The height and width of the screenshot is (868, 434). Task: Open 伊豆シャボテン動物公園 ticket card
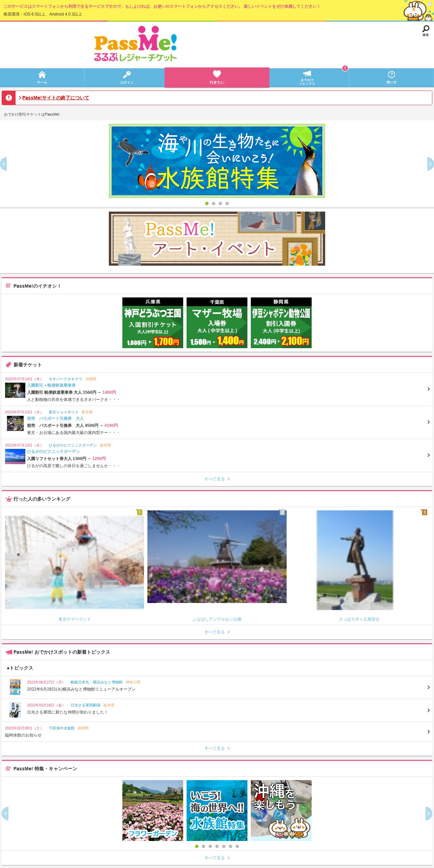[x=281, y=323]
